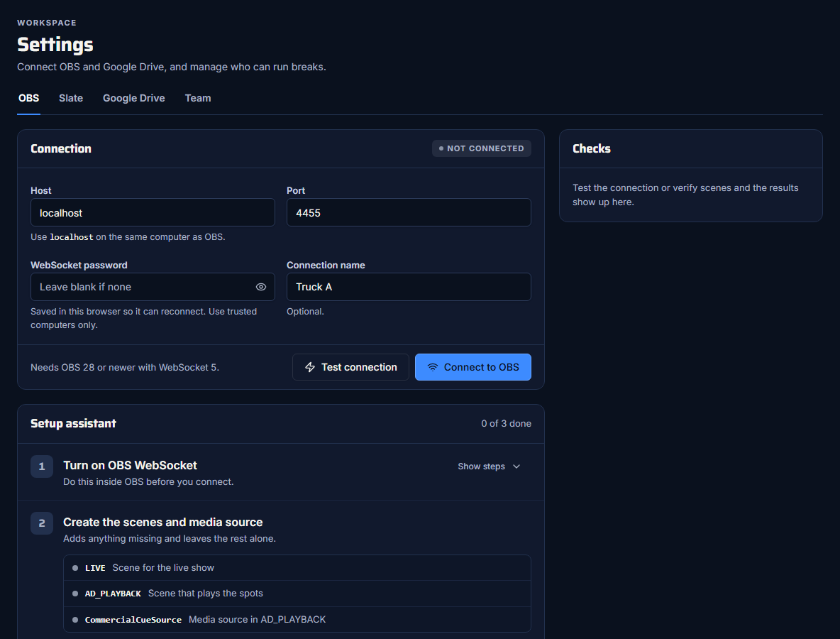Focus the Host input field
This screenshot has width=840, height=639.
pyautogui.click(x=153, y=213)
